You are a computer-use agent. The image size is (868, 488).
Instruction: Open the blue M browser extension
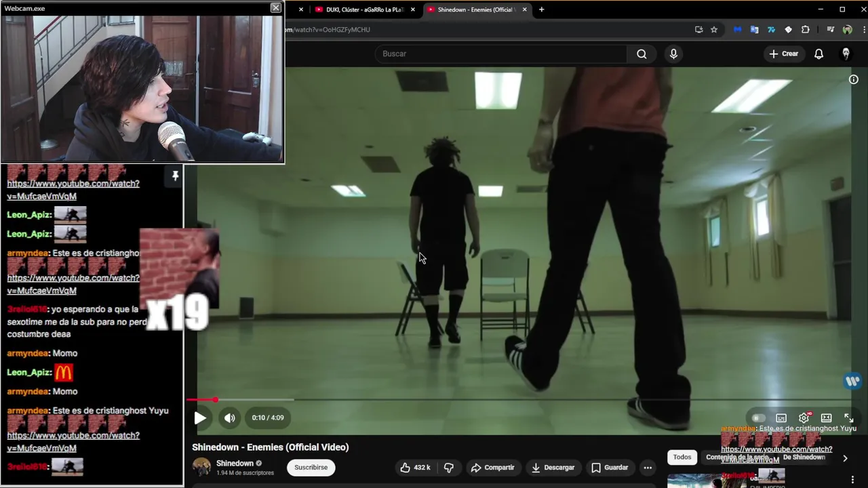point(737,30)
